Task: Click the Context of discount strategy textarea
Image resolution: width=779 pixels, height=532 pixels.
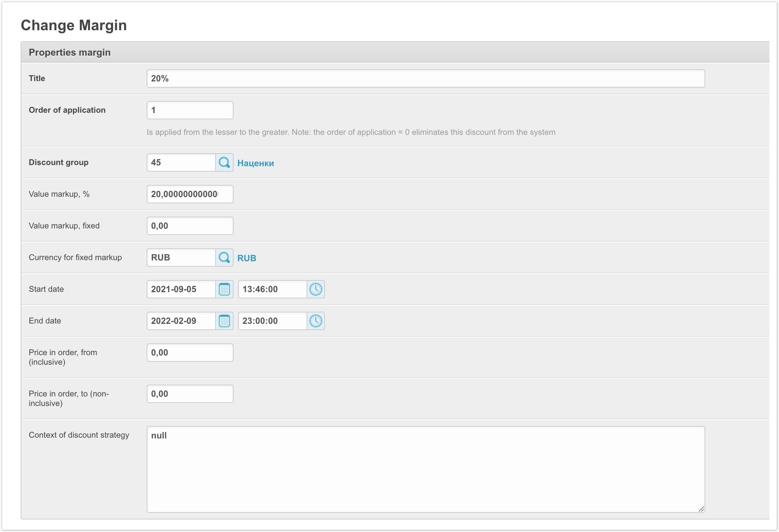Action: (x=425, y=469)
